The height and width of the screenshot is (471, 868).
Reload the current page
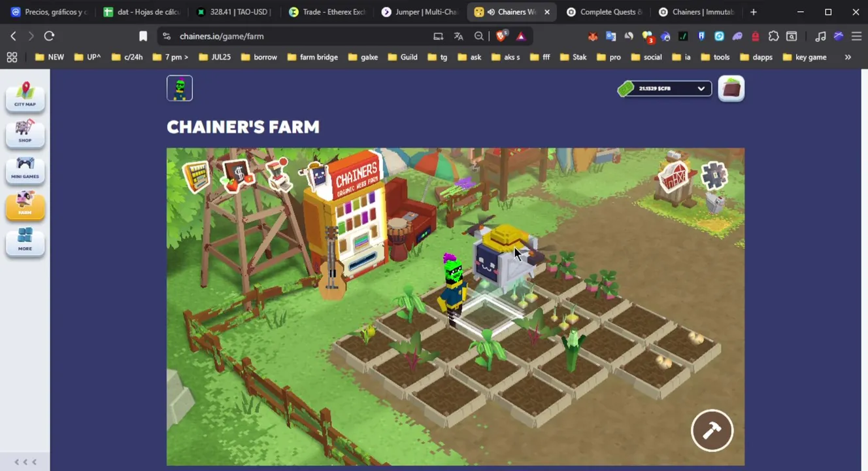click(x=49, y=36)
